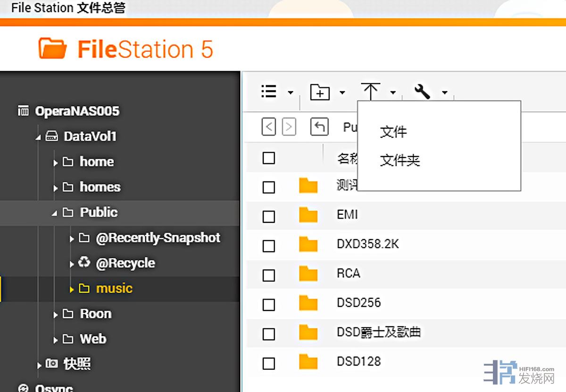Screen dimensions: 566x392
Task: Choose 文件 from the upload menu
Action: tap(393, 132)
